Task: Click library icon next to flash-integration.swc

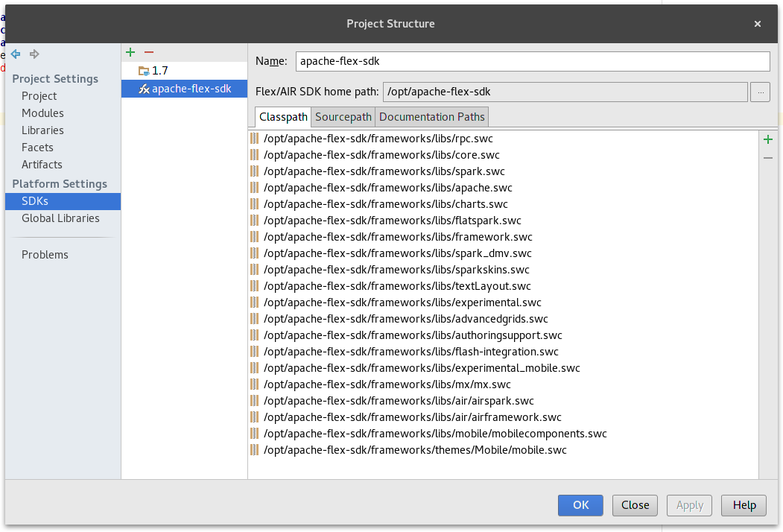Action: point(255,352)
